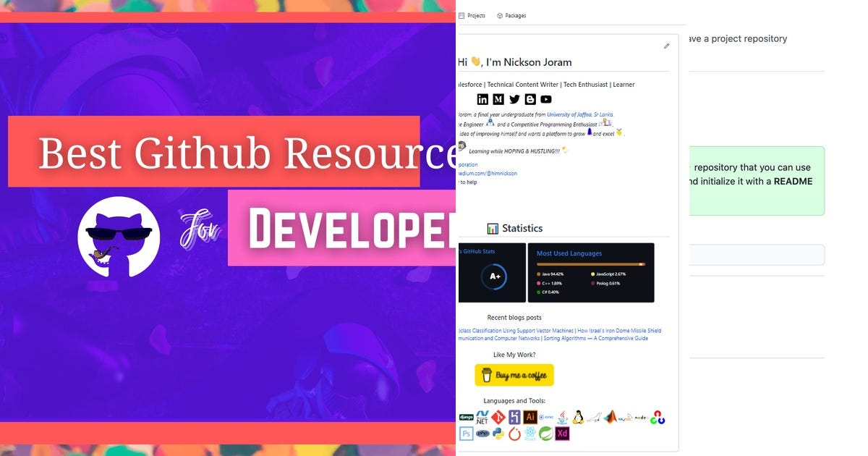Image resolution: width=868 pixels, height=456 pixels.
Task: Select the Python icon under Languages and Tools
Action: tap(498, 434)
